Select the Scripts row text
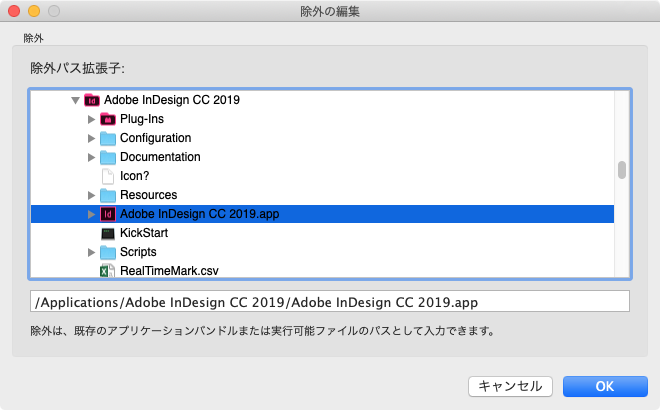Image resolution: width=660 pixels, height=410 pixels. point(138,252)
